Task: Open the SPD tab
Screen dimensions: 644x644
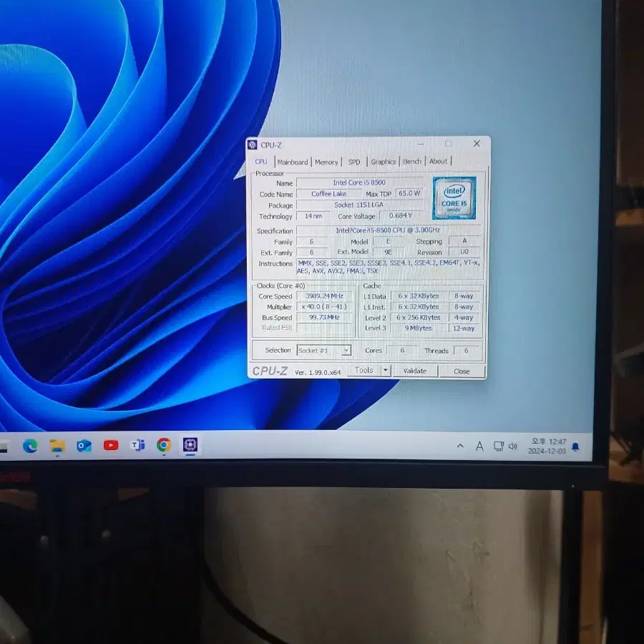Action: coord(354,162)
